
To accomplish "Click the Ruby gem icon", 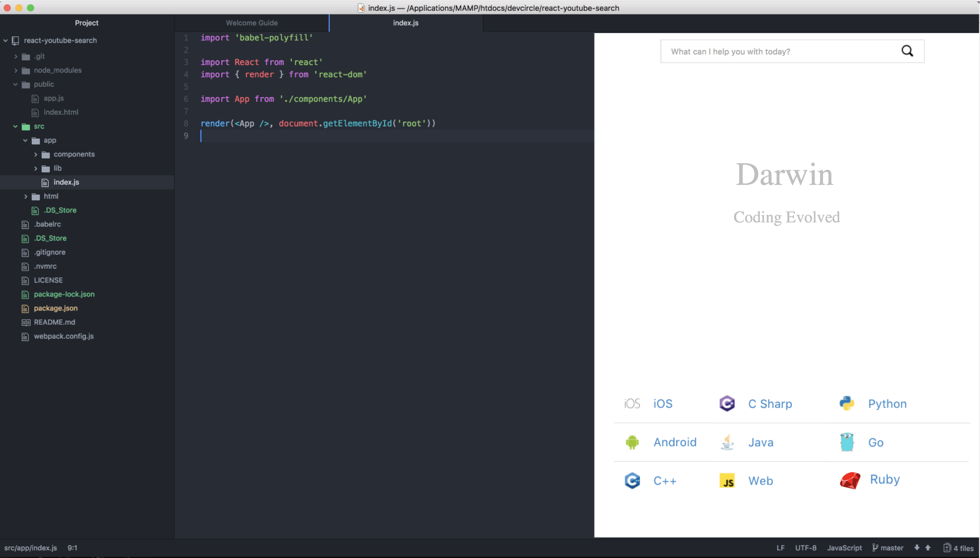I will coord(850,480).
